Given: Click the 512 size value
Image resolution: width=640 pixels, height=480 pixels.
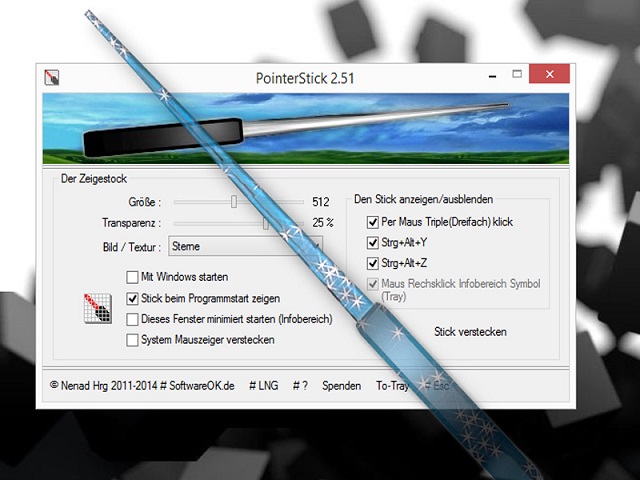Looking at the screenshot, I should 321,202.
